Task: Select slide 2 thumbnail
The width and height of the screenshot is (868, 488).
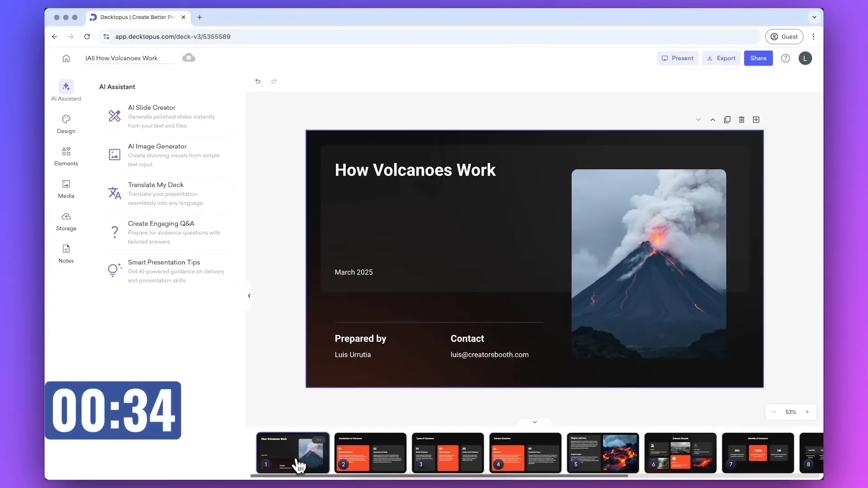Action: coord(370,453)
